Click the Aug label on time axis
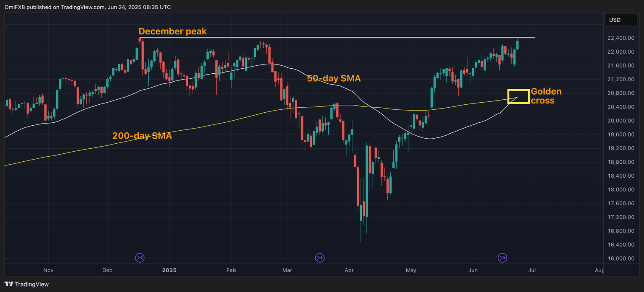Viewport: 644px width, 292px height. (x=599, y=270)
